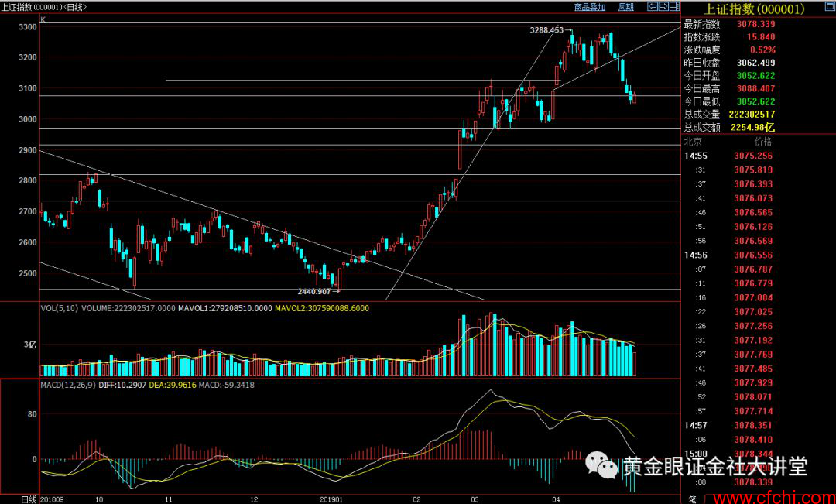
Task: Select the 日线 period label at bottom left
Action: click(29, 499)
